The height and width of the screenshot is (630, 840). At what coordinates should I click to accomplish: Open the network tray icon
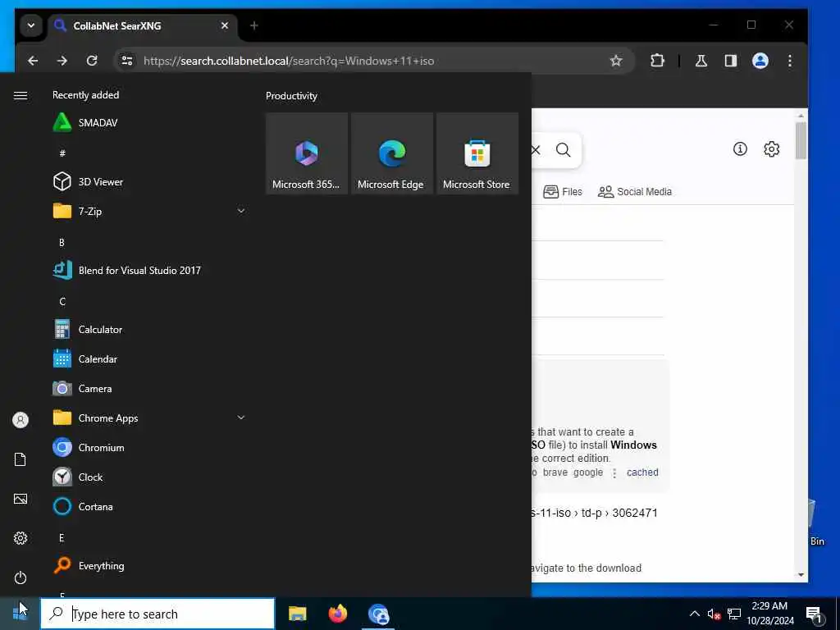pos(734,614)
